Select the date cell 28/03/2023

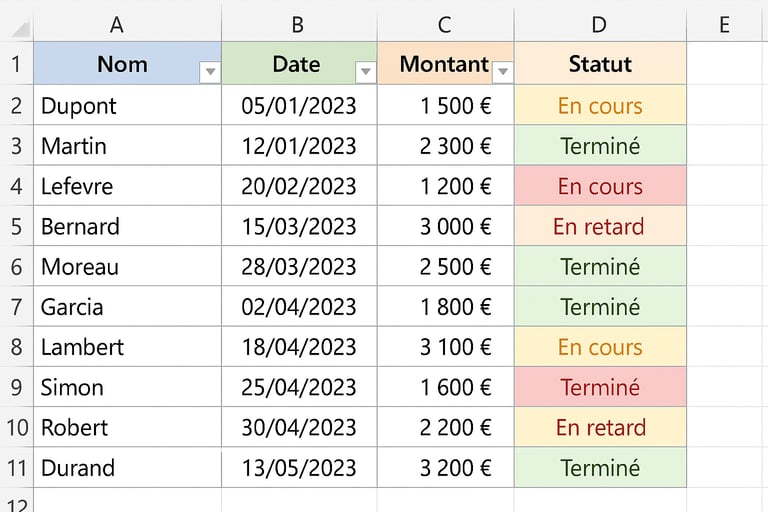299,267
